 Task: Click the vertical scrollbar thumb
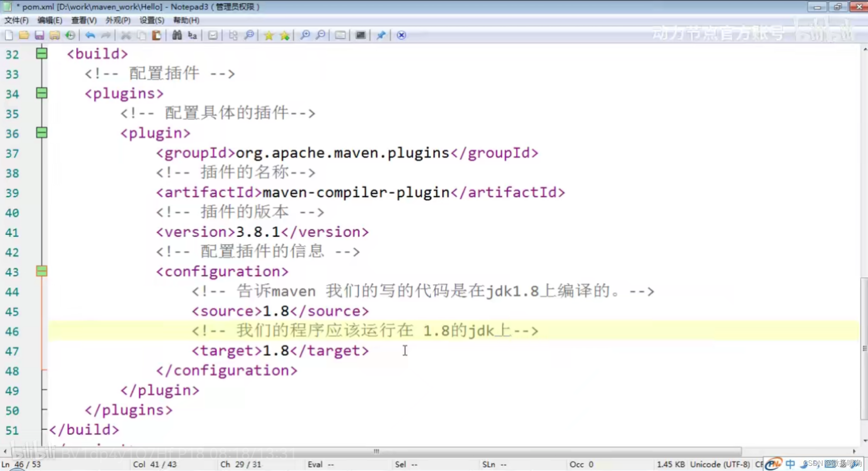pyautogui.click(x=864, y=349)
